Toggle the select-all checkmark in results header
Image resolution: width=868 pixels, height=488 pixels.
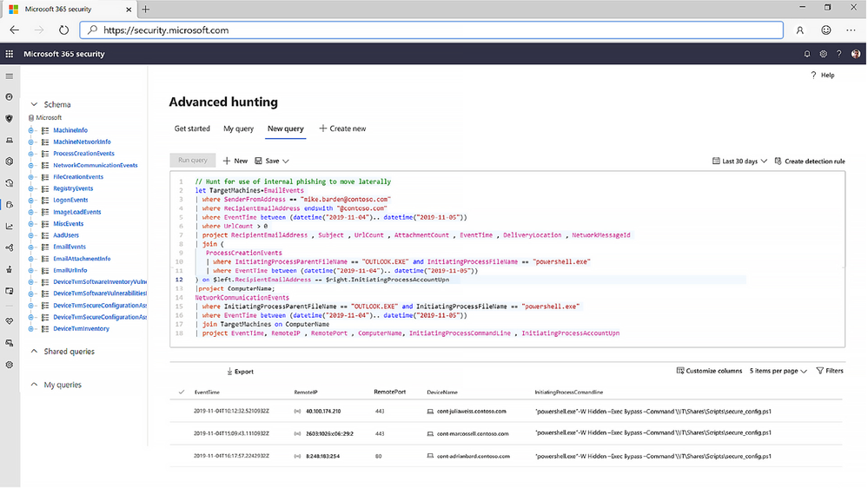[182, 392]
